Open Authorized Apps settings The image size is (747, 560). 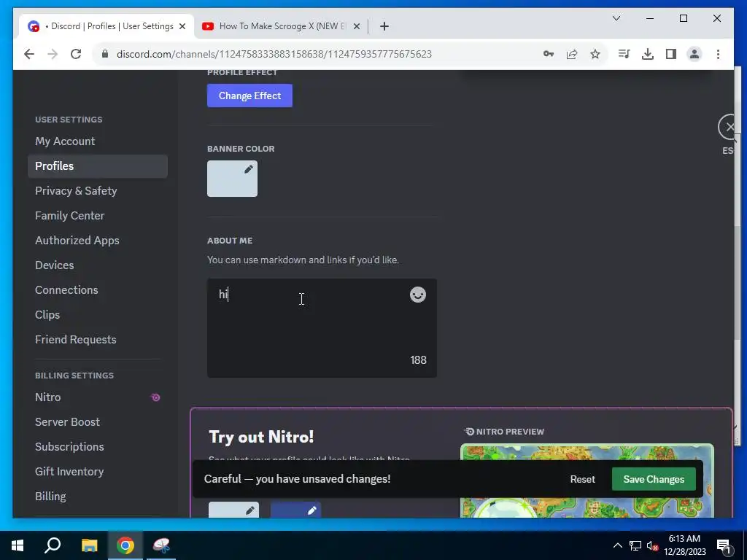(x=98, y=241)
